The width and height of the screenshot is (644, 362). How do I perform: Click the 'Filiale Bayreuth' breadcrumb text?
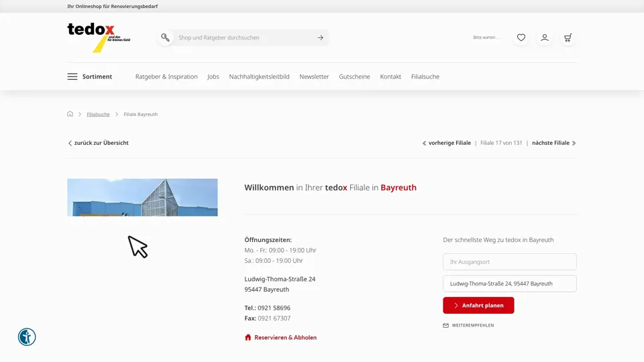[x=140, y=114]
